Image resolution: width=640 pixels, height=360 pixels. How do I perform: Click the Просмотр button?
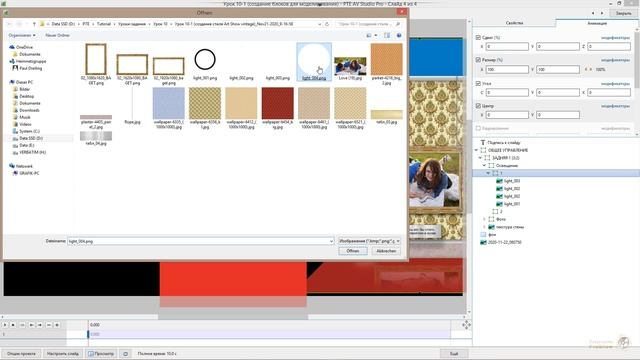[x=101, y=354]
